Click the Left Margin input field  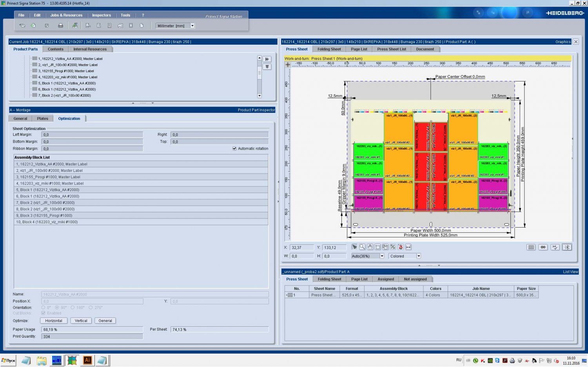pos(92,135)
